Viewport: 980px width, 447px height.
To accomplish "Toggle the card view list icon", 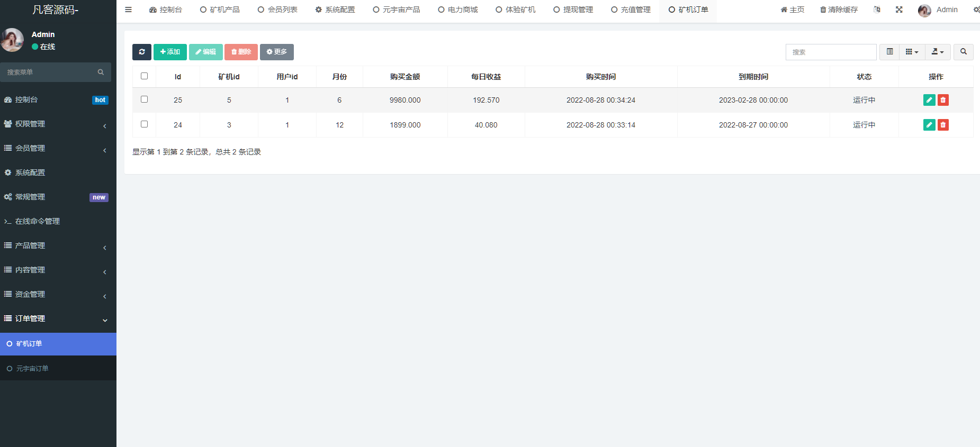I will pyautogui.click(x=889, y=52).
